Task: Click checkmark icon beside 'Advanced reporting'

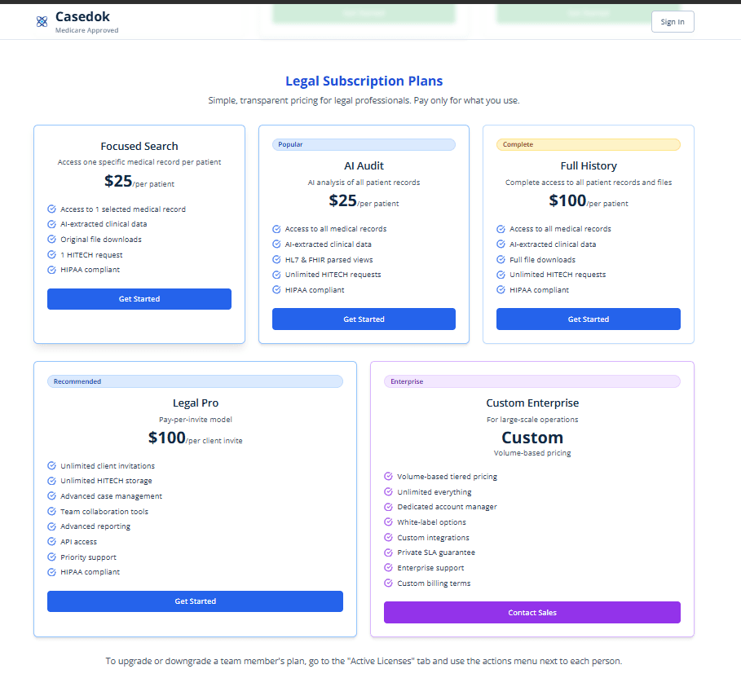Action: 52,526
